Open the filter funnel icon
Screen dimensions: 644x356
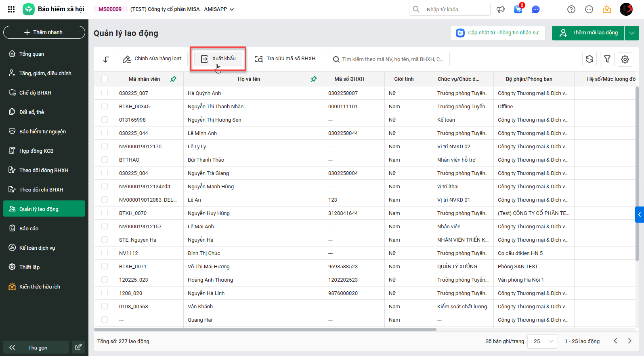click(607, 59)
